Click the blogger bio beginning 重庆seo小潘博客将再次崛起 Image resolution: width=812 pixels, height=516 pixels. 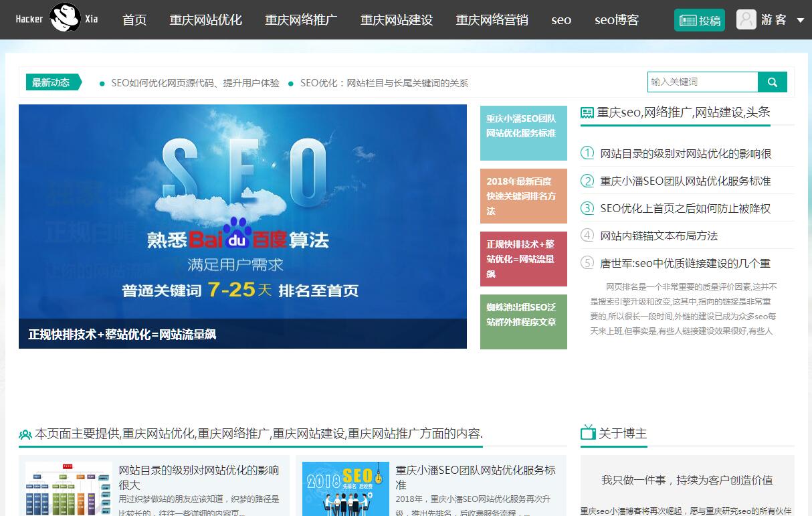pos(686,511)
